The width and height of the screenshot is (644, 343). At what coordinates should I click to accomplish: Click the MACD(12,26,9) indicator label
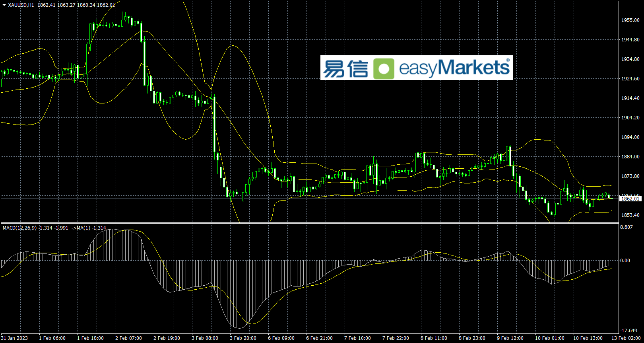coord(19,228)
